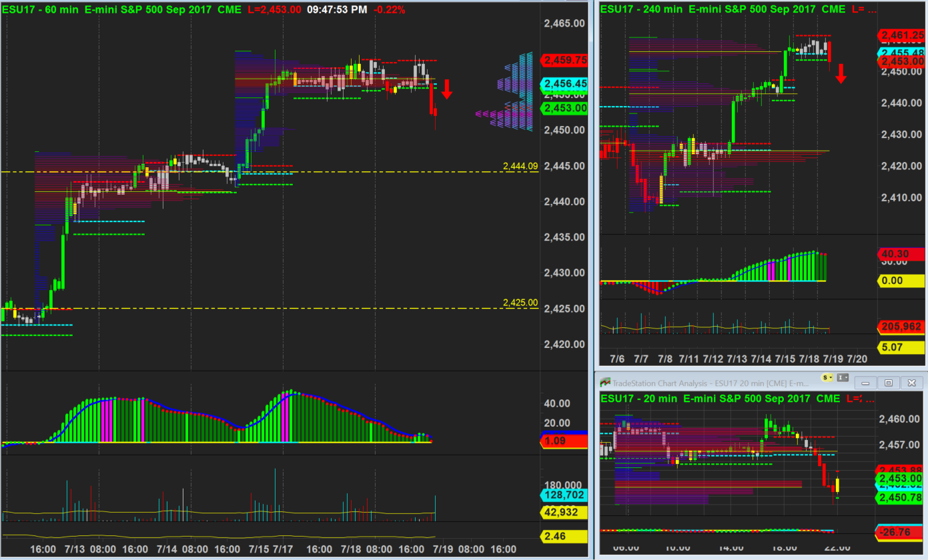
Task: Open the gray I dropdown in the 20 min window
Action: pyautogui.click(x=843, y=377)
